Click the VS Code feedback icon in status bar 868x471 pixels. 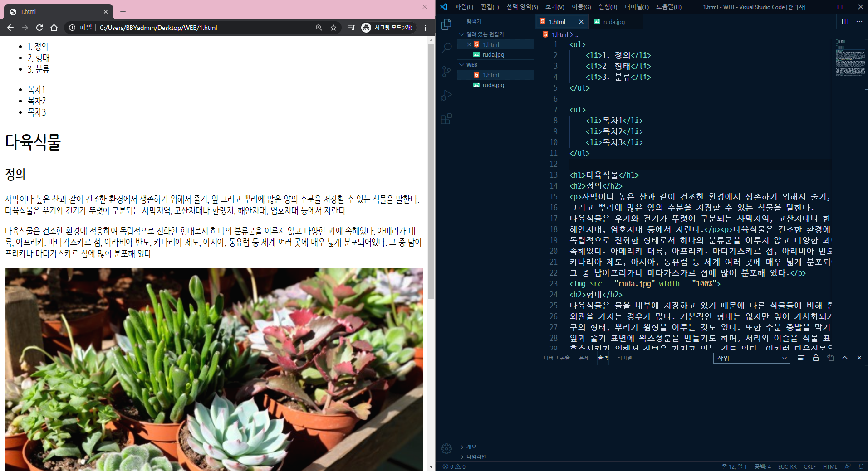click(848, 466)
